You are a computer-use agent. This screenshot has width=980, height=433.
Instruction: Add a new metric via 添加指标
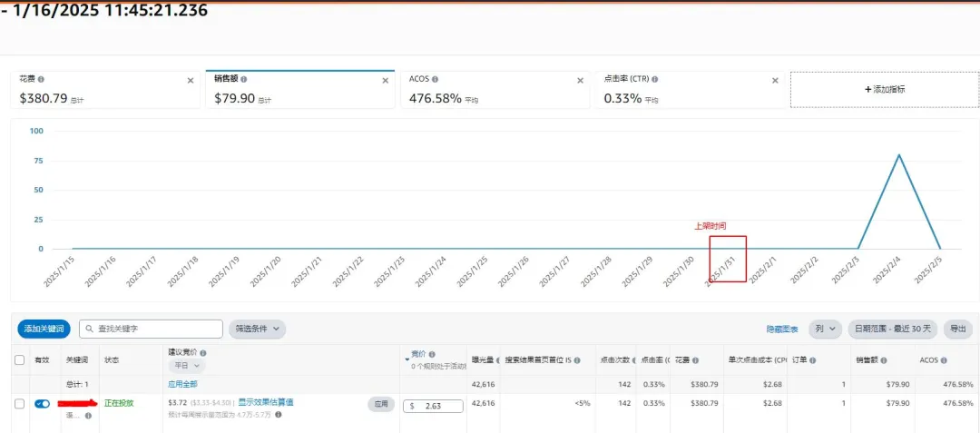coord(885,89)
